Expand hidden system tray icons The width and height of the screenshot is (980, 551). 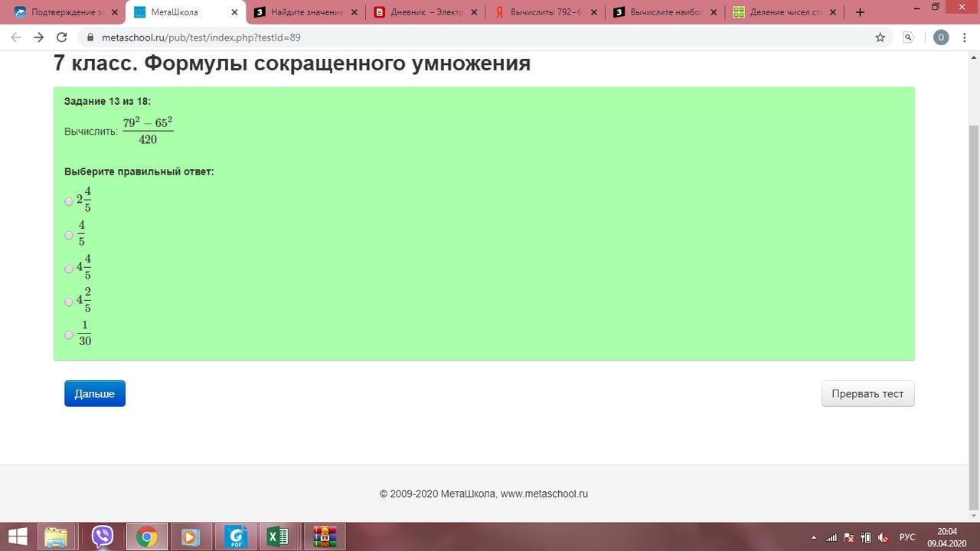click(x=813, y=537)
